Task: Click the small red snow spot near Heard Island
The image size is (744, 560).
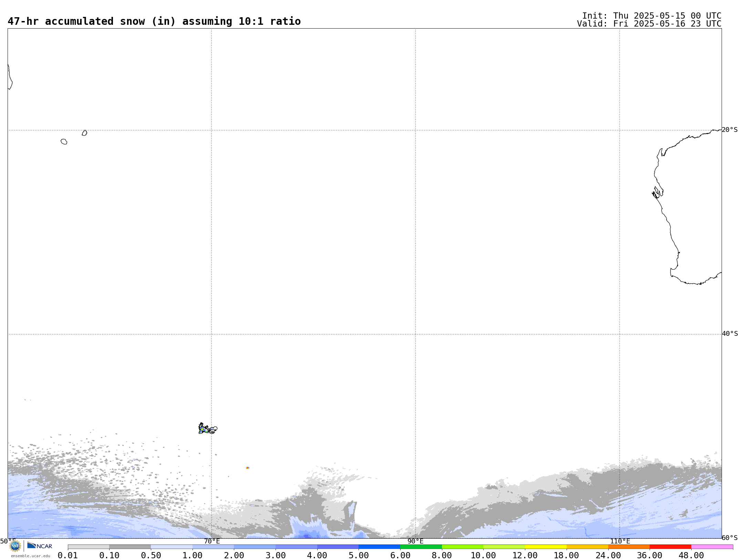Action: pos(247,468)
